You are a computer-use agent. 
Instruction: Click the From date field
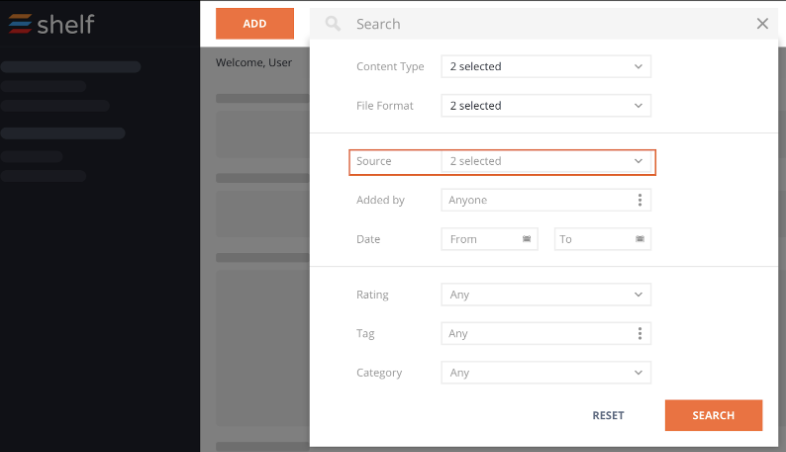click(x=489, y=239)
